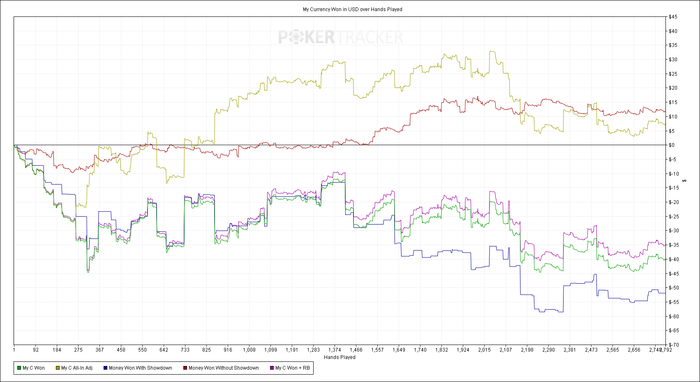Screen dimensions: 700x382
Task: Click the 1,649 tick on hands axis
Action: pyautogui.click(x=399, y=351)
